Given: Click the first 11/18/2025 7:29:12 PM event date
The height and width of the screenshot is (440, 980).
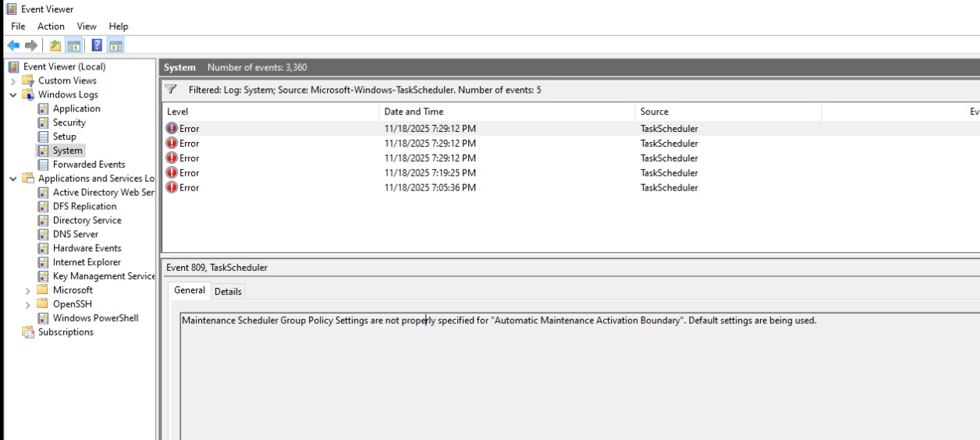Looking at the screenshot, I should pyautogui.click(x=430, y=129).
